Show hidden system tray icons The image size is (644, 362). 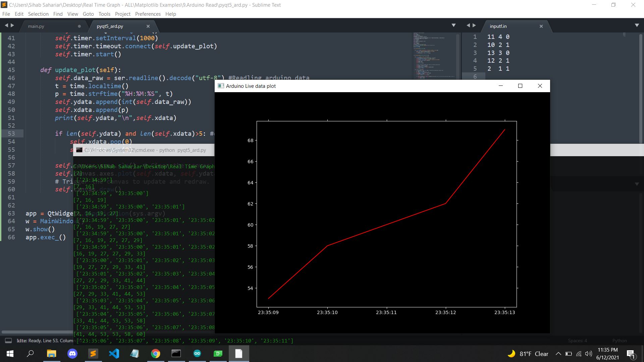(558, 354)
